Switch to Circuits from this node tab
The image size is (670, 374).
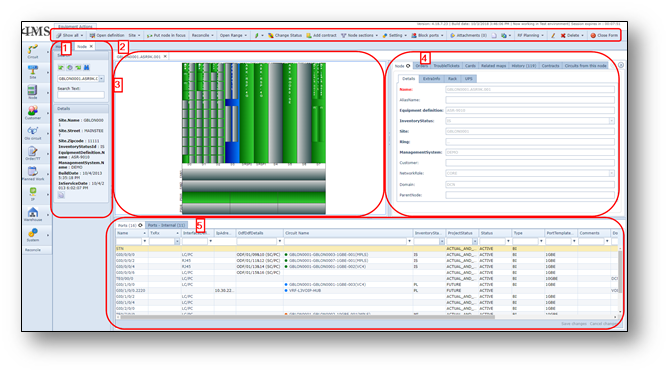(585, 66)
